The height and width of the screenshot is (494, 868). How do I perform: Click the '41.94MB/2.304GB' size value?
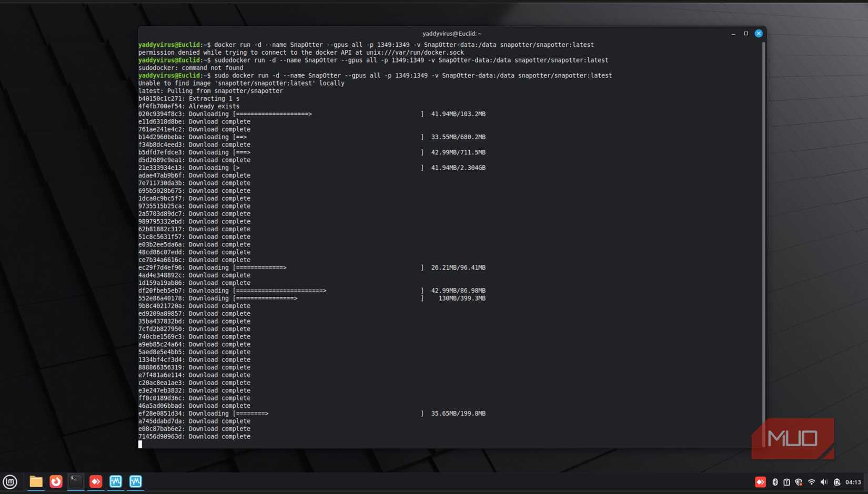(458, 168)
